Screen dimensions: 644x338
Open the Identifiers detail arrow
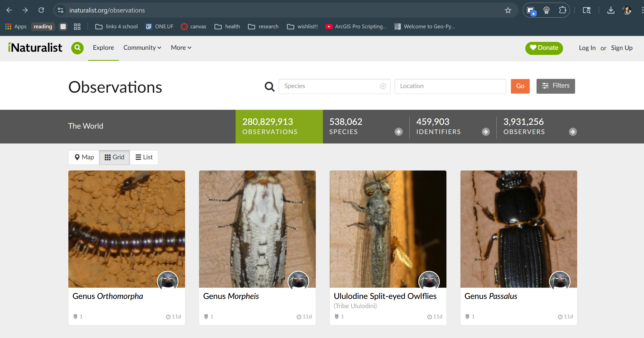[x=485, y=132]
